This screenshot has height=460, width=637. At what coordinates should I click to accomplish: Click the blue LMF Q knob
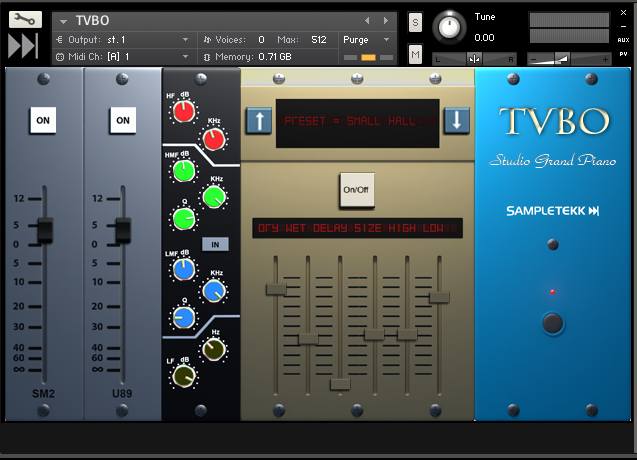[x=184, y=318]
